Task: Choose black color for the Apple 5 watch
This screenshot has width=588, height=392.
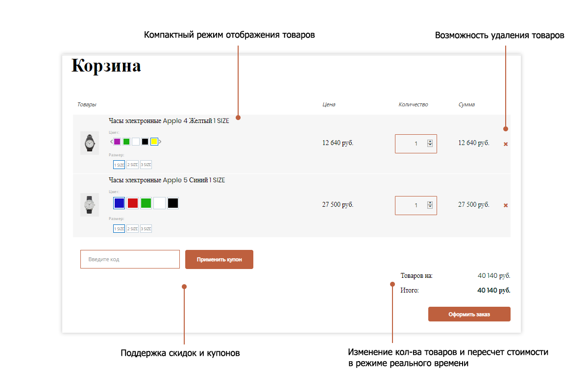Action: tap(172, 203)
